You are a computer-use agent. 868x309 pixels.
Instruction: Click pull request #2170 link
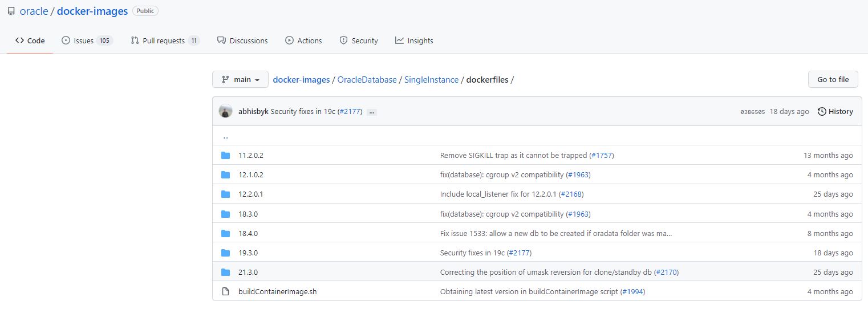coord(666,273)
